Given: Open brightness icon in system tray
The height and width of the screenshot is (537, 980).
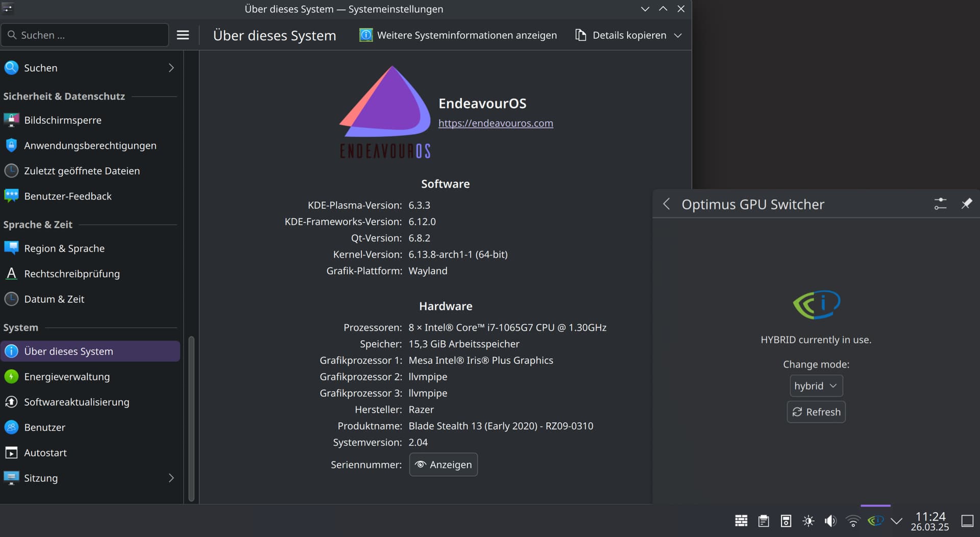Looking at the screenshot, I should [x=808, y=521].
